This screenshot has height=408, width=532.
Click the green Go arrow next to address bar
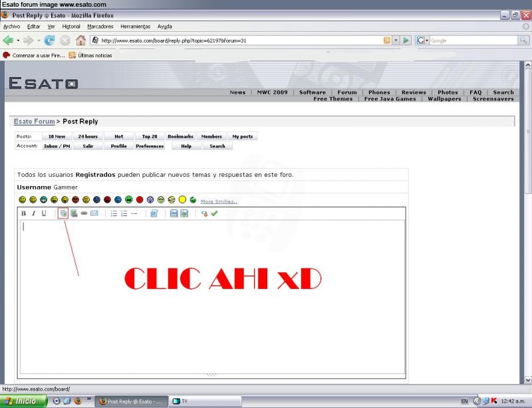click(406, 41)
